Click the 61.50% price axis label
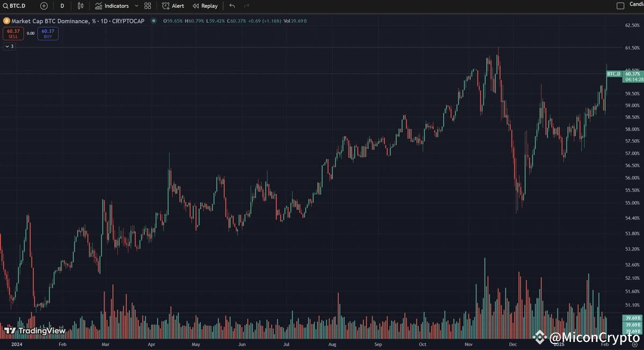644x350 pixels. pos(633,48)
